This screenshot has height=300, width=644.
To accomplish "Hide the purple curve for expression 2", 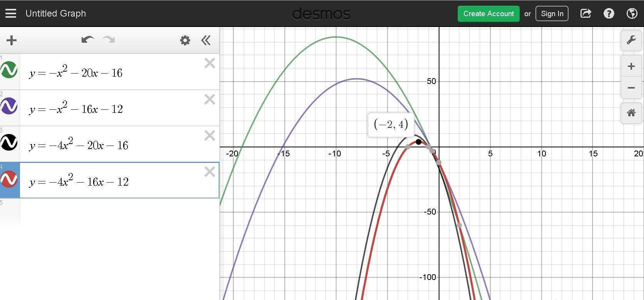I will point(9,106).
